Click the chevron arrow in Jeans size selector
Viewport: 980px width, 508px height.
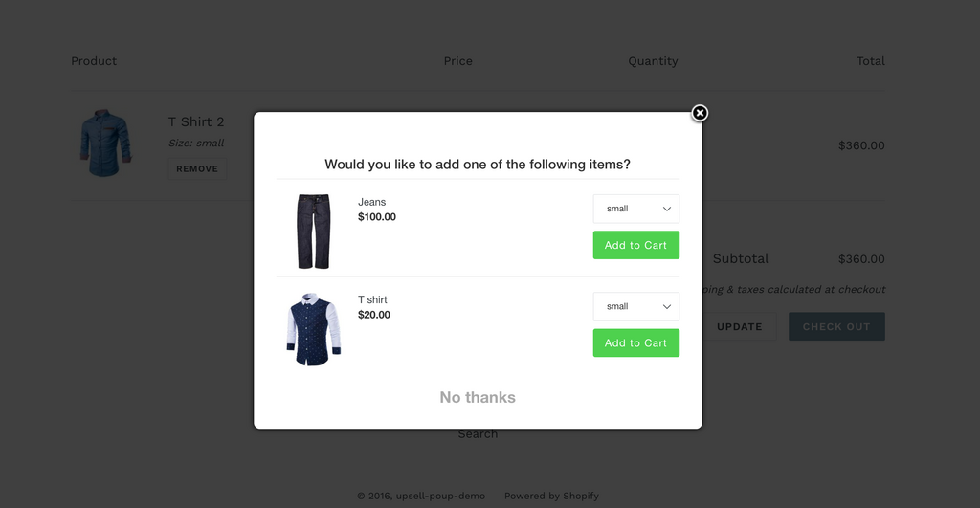[x=667, y=209]
